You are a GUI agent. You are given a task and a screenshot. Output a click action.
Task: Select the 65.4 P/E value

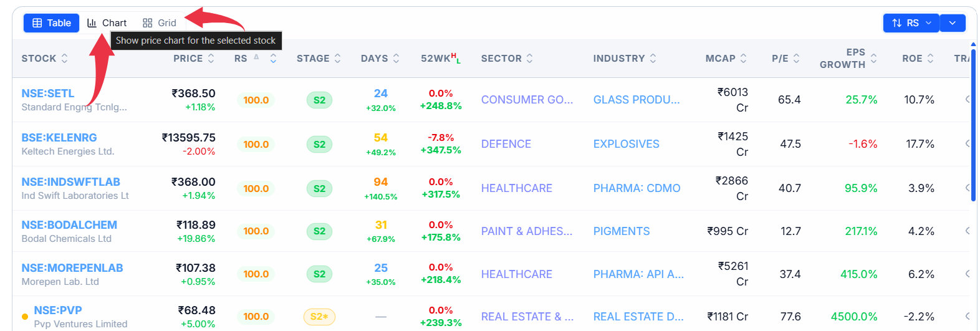pos(789,100)
